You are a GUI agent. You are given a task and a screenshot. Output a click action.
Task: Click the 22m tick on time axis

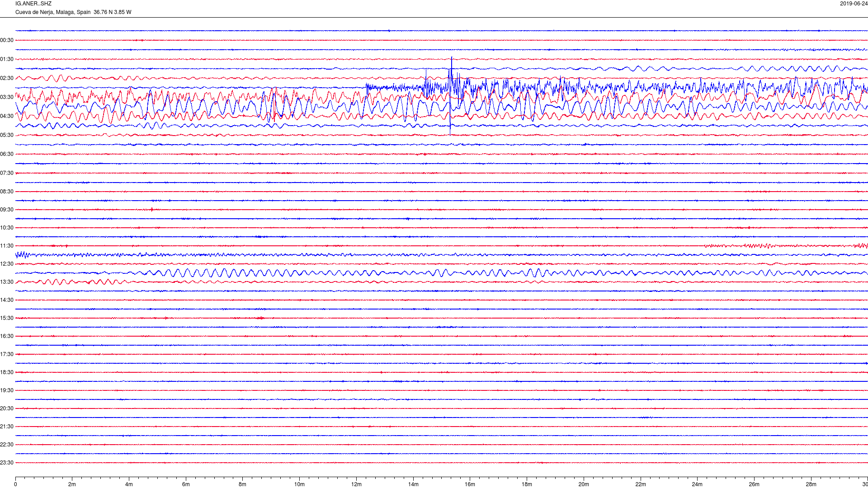pos(641,484)
